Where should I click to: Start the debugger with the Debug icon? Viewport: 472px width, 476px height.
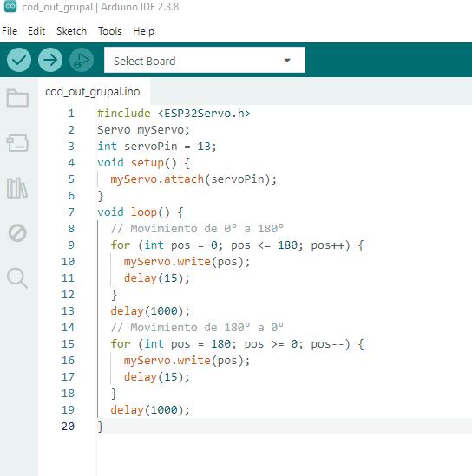[82, 60]
